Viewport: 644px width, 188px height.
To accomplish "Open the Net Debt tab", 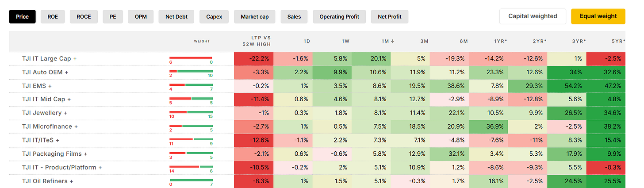I will (176, 17).
